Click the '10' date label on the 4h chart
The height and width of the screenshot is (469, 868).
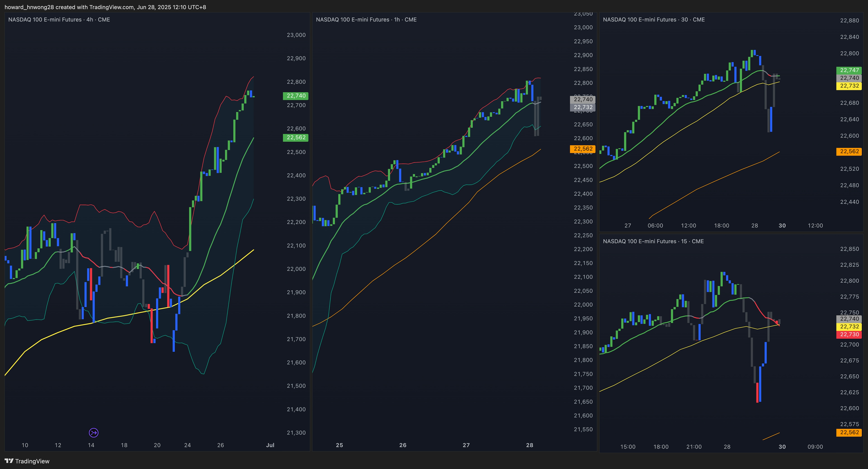25,445
